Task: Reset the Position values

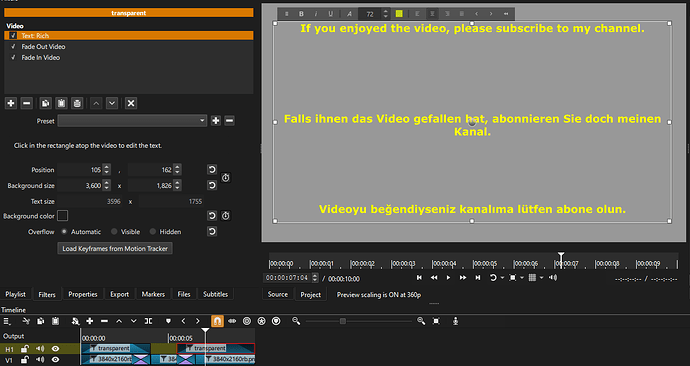Action: point(212,170)
